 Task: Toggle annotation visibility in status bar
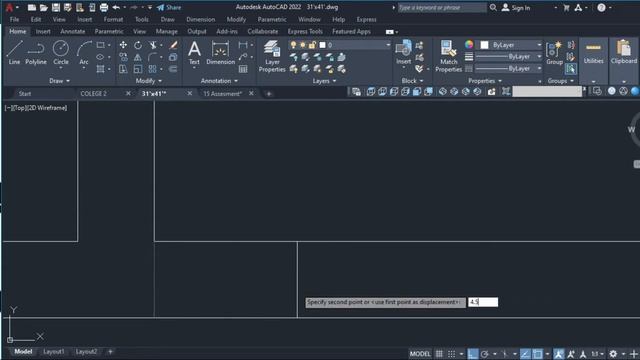tap(559, 354)
